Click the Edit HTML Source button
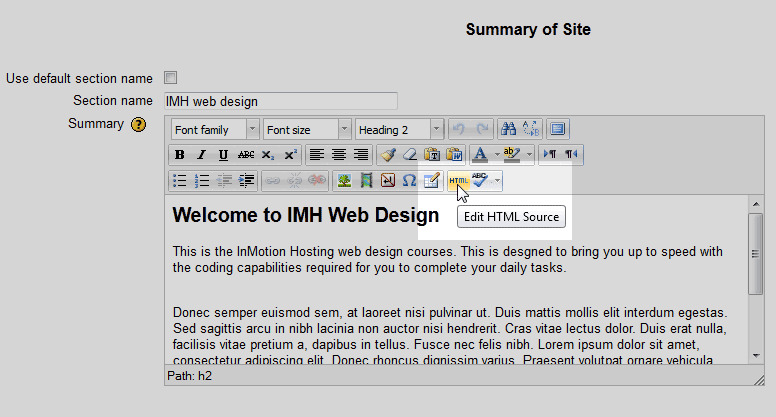Screen dimensions: 776x417 click(x=458, y=181)
